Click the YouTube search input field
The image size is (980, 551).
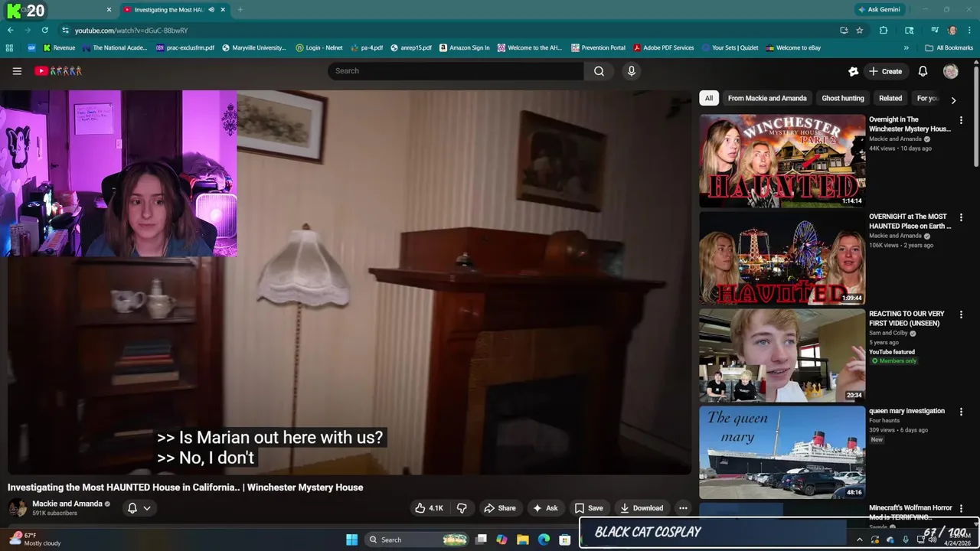pyautogui.click(x=456, y=71)
